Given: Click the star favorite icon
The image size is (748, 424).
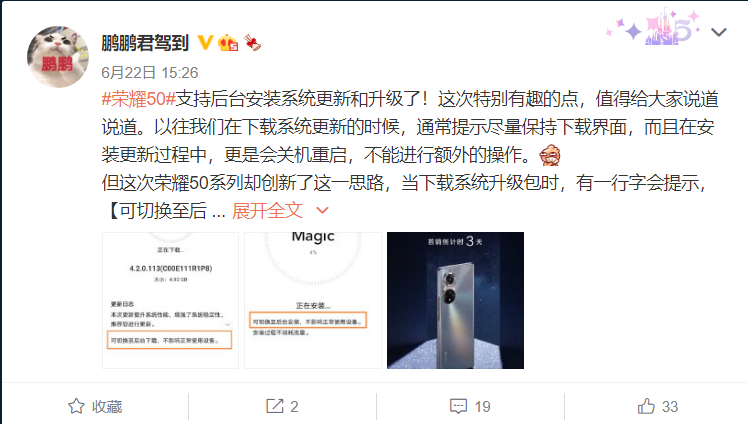Looking at the screenshot, I should [76, 406].
